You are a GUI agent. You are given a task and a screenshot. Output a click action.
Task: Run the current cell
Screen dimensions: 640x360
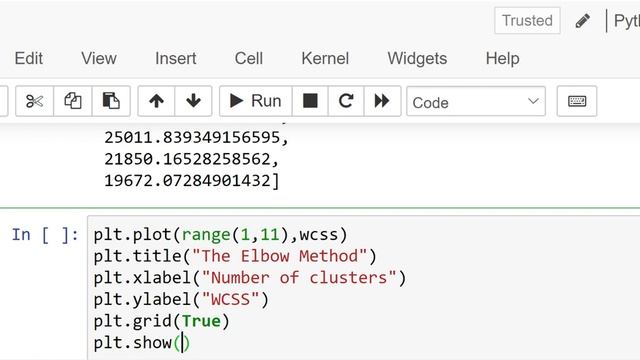tap(256, 101)
